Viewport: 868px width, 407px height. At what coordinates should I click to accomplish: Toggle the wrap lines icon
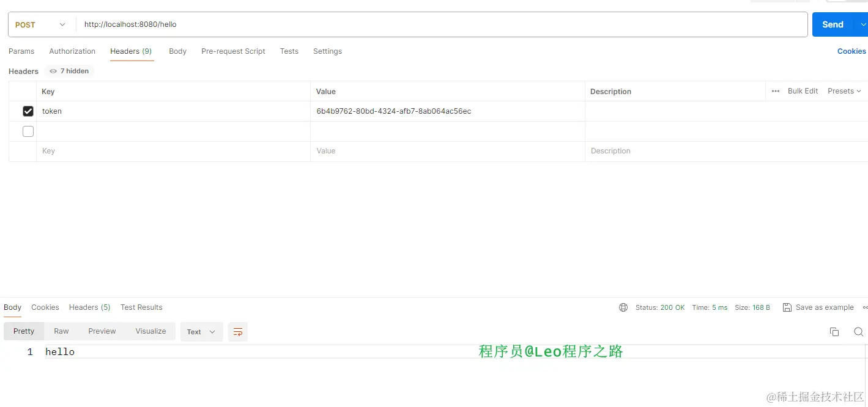[x=238, y=332]
